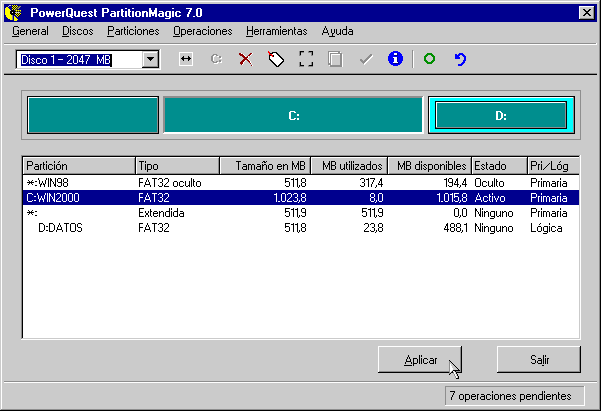Open the Herramientas menu

(x=276, y=31)
